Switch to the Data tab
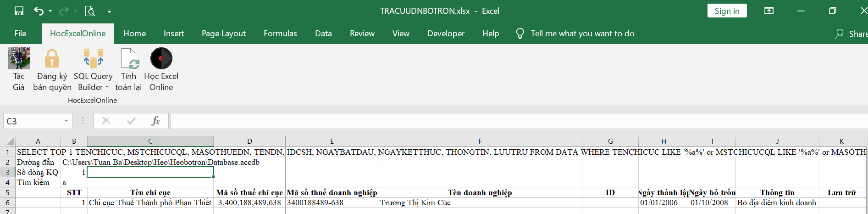This screenshot has height=214, width=868. (x=323, y=34)
